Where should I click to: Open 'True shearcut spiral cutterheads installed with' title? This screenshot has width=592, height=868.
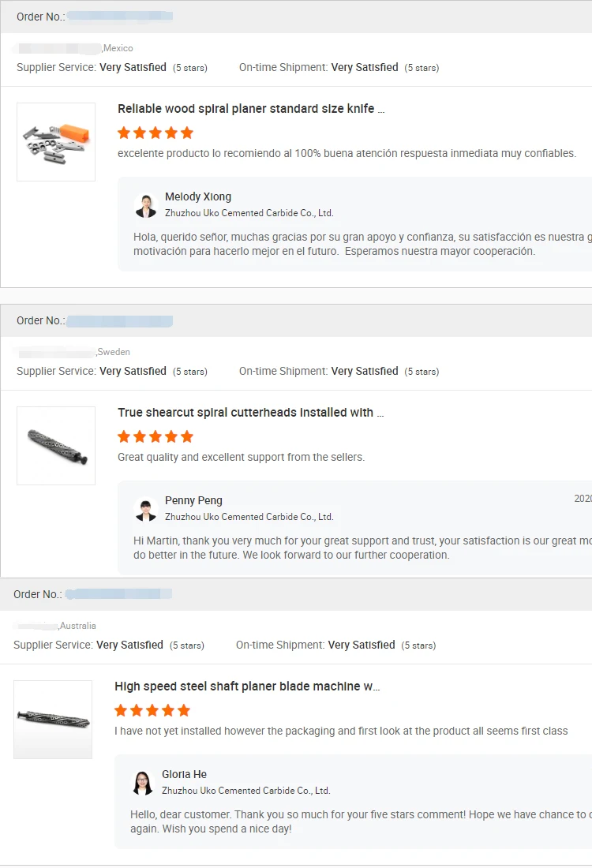click(251, 413)
